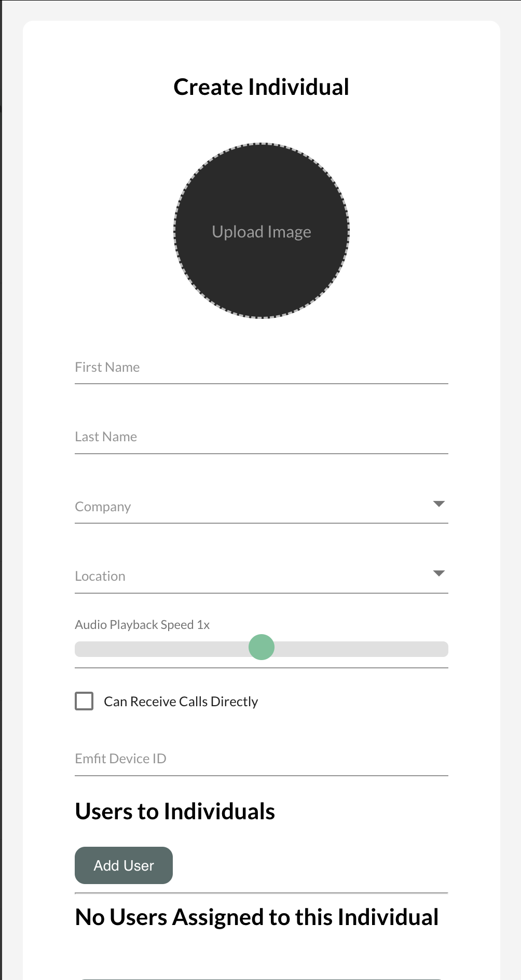This screenshot has width=521, height=980.
Task: Click the 'No Users Assigned to this Individual' message
Action: [257, 917]
